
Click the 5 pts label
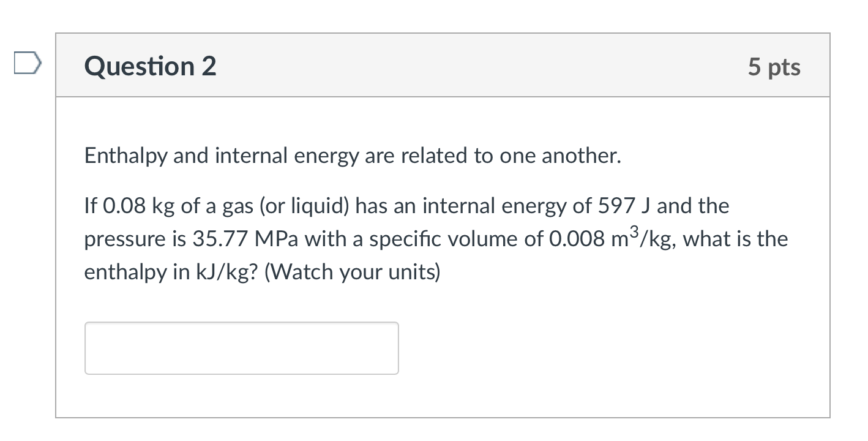click(x=774, y=67)
